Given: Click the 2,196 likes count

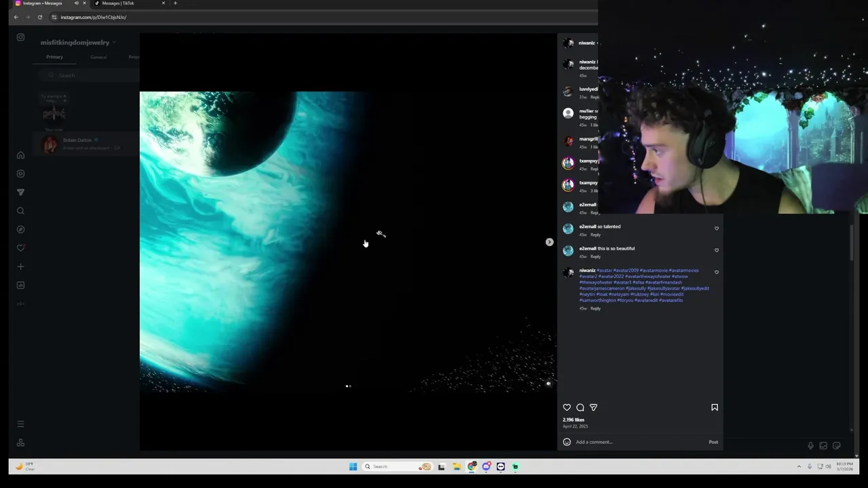Looking at the screenshot, I should coord(574,420).
